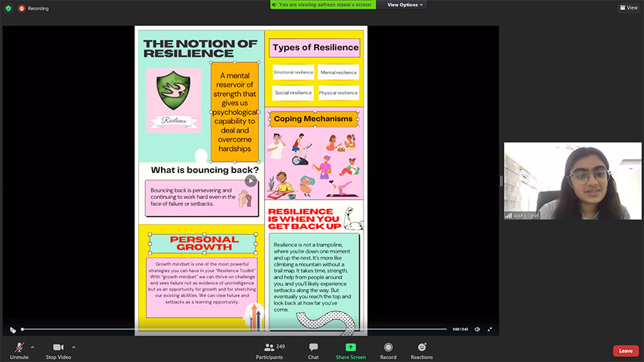Toggle the video volume speaker icon
The image size is (644, 362).
(x=477, y=329)
